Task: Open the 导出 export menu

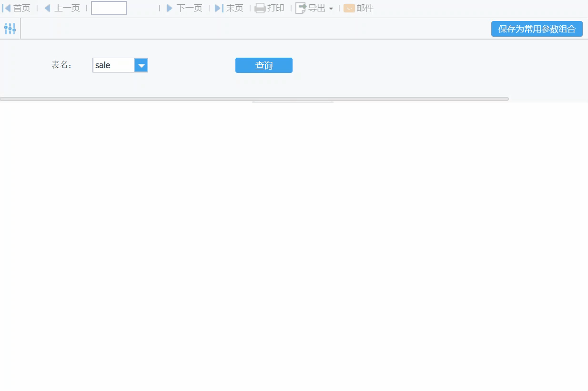Action: pyautogui.click(x=314, y=8)
